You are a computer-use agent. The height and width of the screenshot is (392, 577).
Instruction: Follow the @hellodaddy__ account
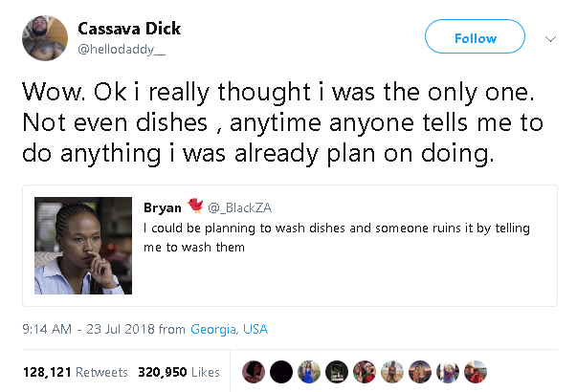point(475,38)
